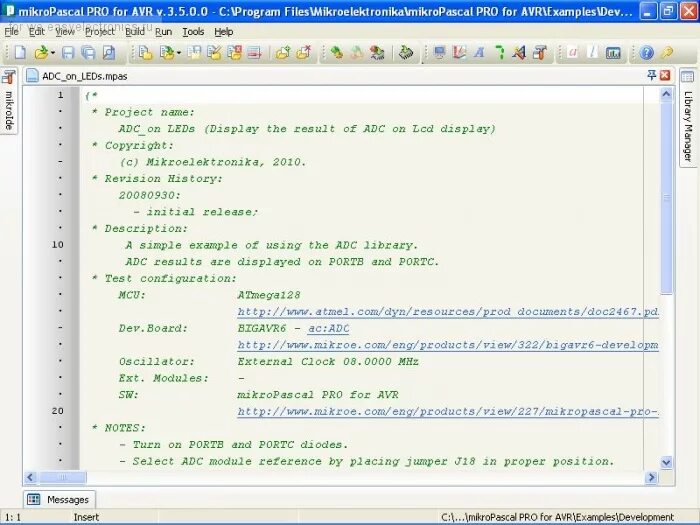Click the Open Project toolbar icon

pos(167,53)
